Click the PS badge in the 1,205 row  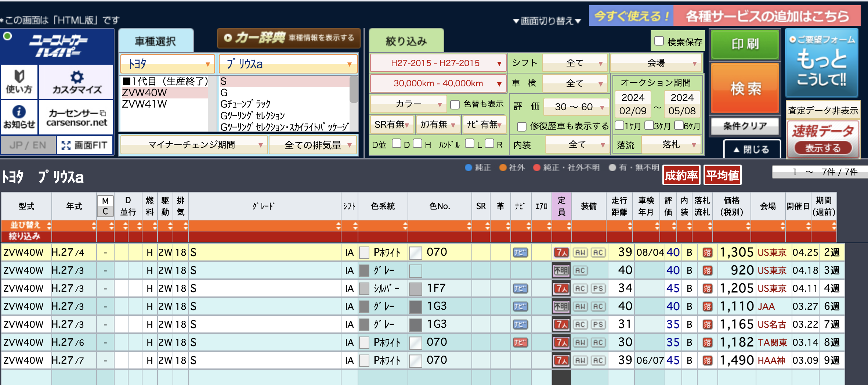(x=598, y=288)
